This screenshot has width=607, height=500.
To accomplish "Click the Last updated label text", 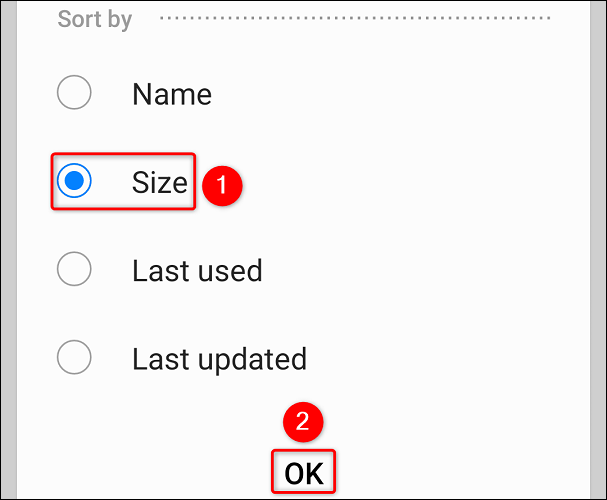I will pyautogui.click(x=219, y=358).
